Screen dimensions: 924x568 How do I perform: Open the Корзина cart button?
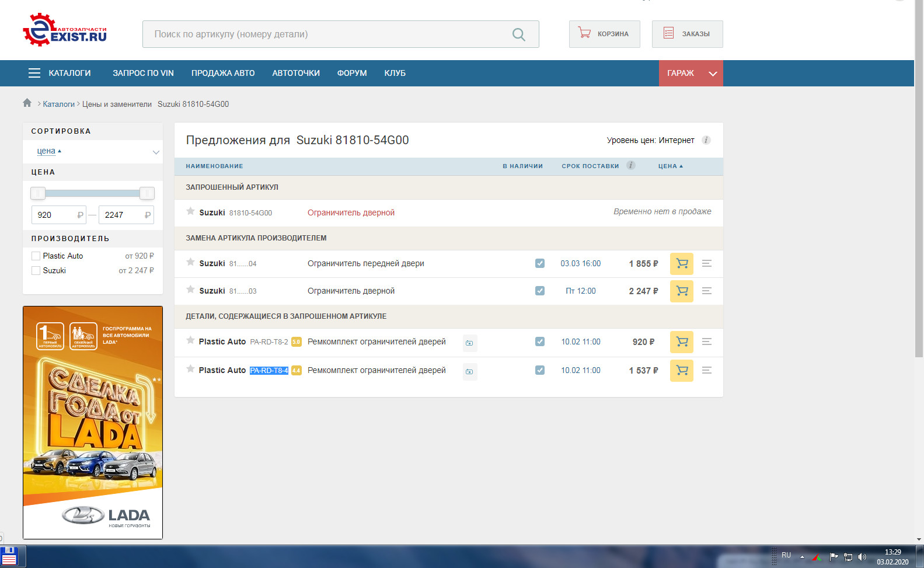[604, 34]
